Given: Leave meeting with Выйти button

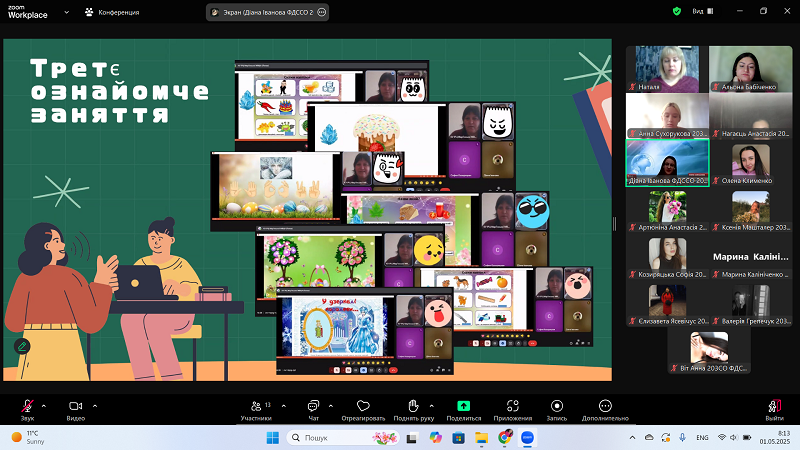Looking at the screenshot, I should (x=774, y=410).
